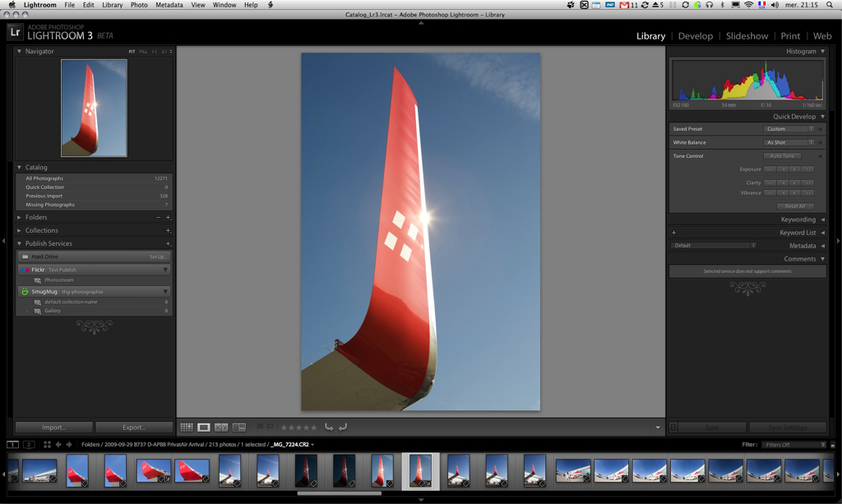Open the Metadata menu in menu bar
This screenshot has width=842, height=504.
tap(169, 5)
